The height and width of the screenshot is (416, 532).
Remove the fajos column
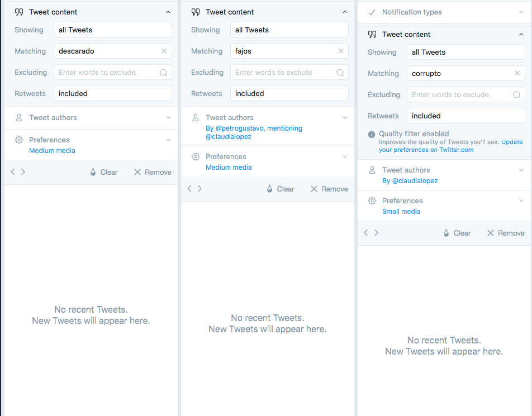pyautogui.click(x=330, y=189)
